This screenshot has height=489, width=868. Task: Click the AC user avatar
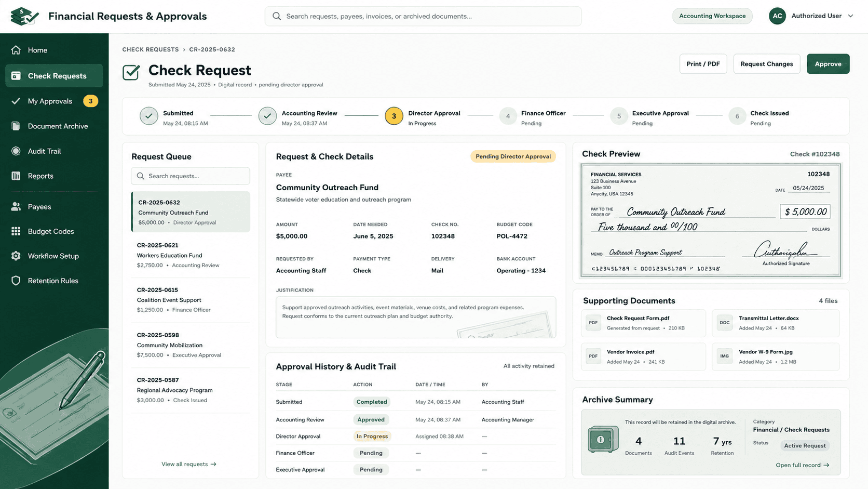point(777,16)
